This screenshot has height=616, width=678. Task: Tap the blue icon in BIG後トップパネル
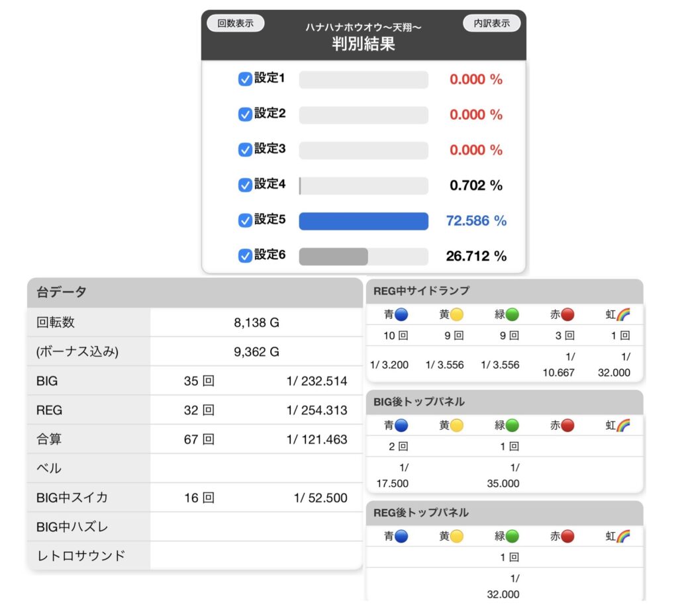[x=402, y=425]
